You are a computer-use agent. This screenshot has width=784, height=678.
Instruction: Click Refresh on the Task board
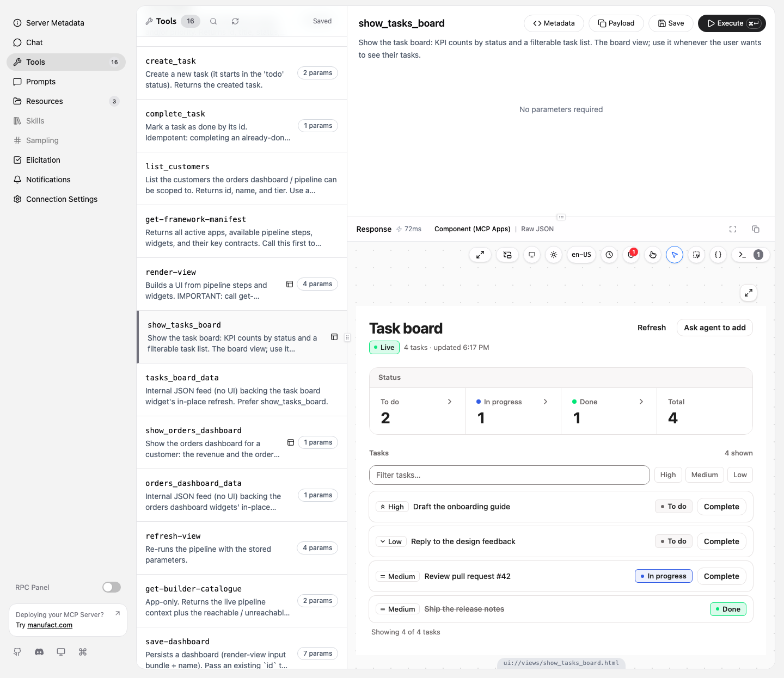tap(652, 328)
